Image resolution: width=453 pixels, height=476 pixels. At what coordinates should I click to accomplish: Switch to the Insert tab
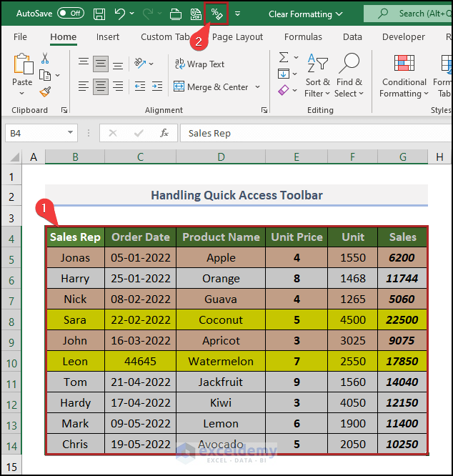tap(108, 37)
